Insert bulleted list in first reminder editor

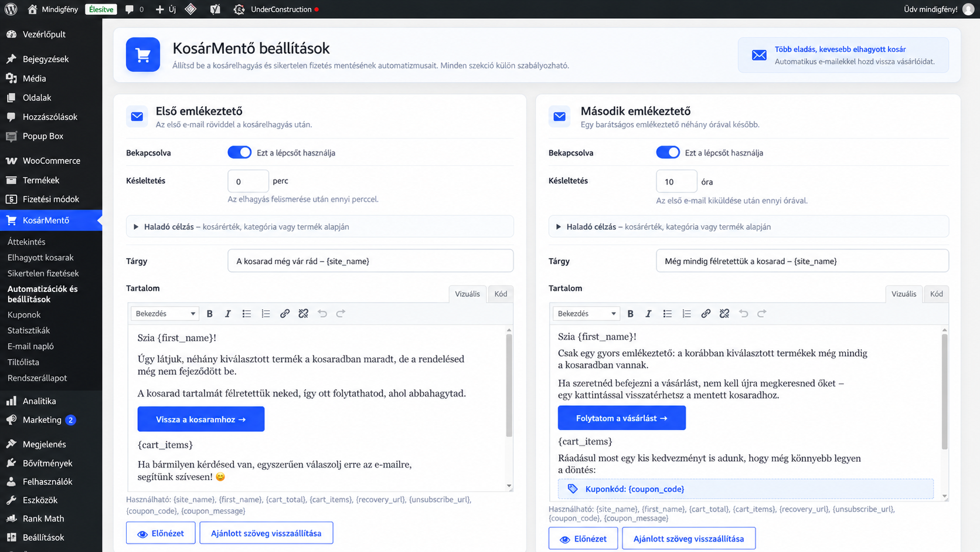247,314
